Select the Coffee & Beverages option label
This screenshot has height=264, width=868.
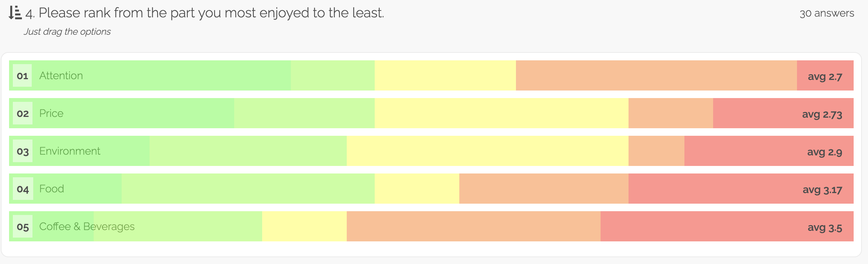point(87,227)
